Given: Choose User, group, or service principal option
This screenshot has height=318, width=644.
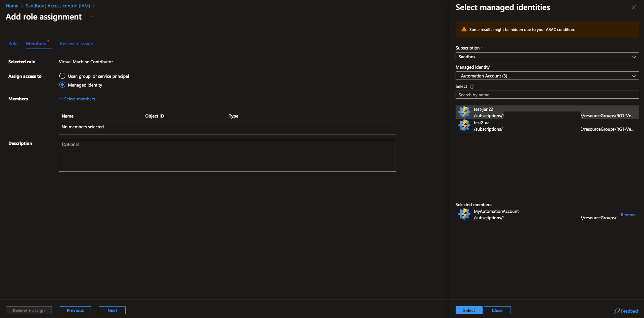Looking at the screenshot, I should tap(62, 76).
